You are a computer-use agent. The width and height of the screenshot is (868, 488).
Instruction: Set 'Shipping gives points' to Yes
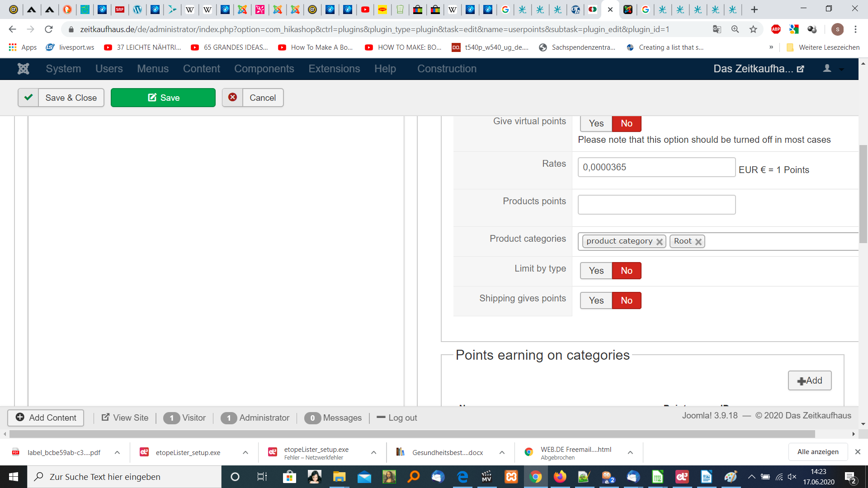pyautogui.click(x=596, y=300)
